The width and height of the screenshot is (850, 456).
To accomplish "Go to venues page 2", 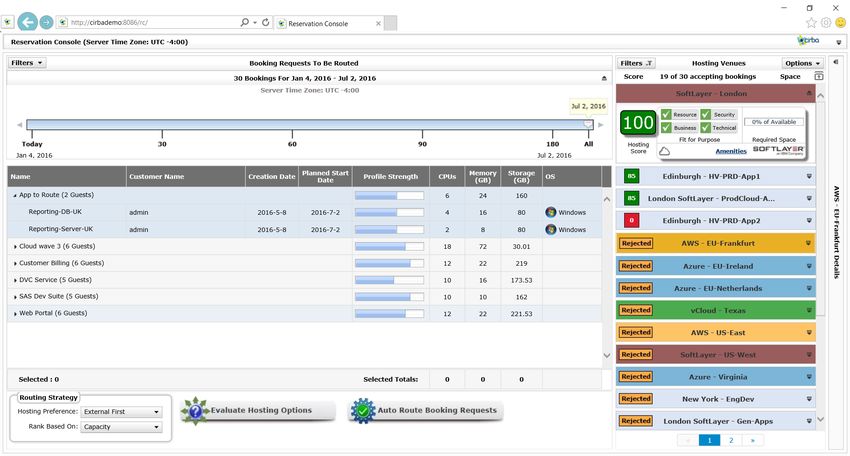I will 731,440.
